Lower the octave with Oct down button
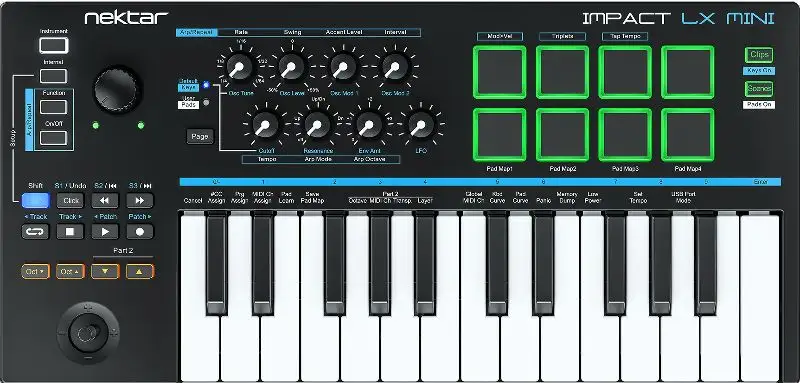The image size is (800, 383). pyautogui.click(x=35, y=271)
